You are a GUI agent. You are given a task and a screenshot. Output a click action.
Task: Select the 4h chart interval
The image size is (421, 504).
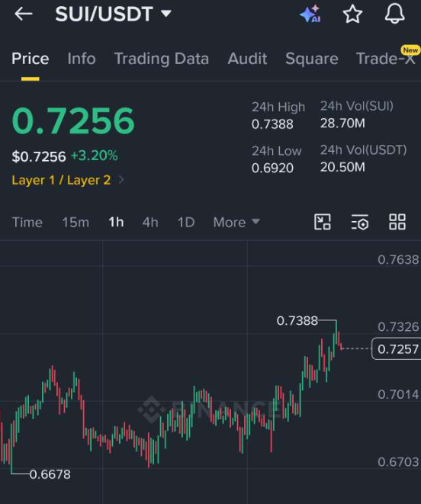click(150, 223)
